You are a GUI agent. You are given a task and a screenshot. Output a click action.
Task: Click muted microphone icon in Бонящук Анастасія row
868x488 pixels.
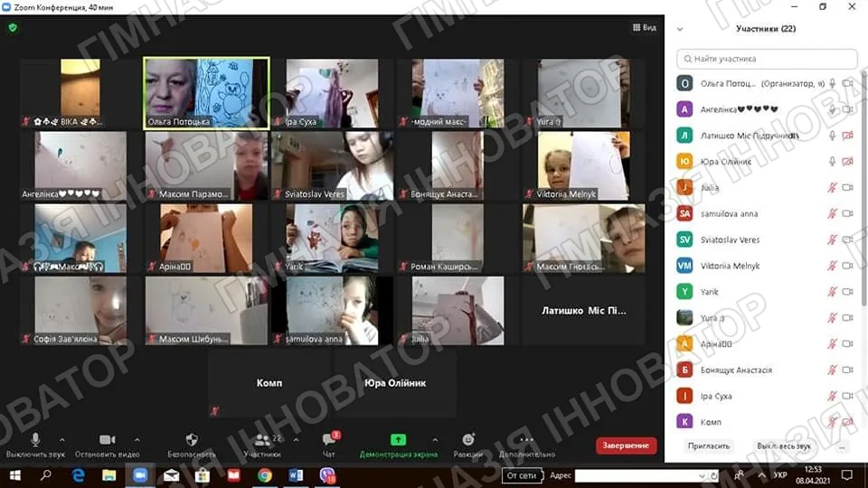click(832, 370)
